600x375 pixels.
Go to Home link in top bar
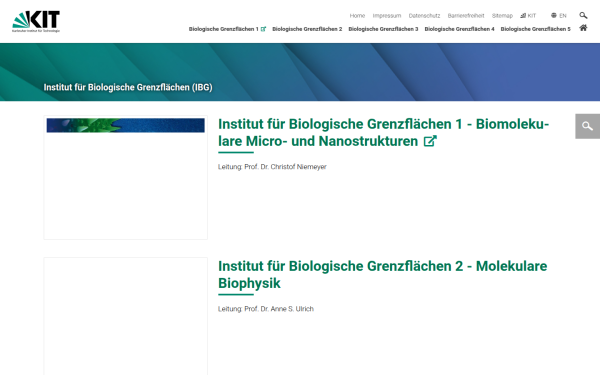point(357,16)
